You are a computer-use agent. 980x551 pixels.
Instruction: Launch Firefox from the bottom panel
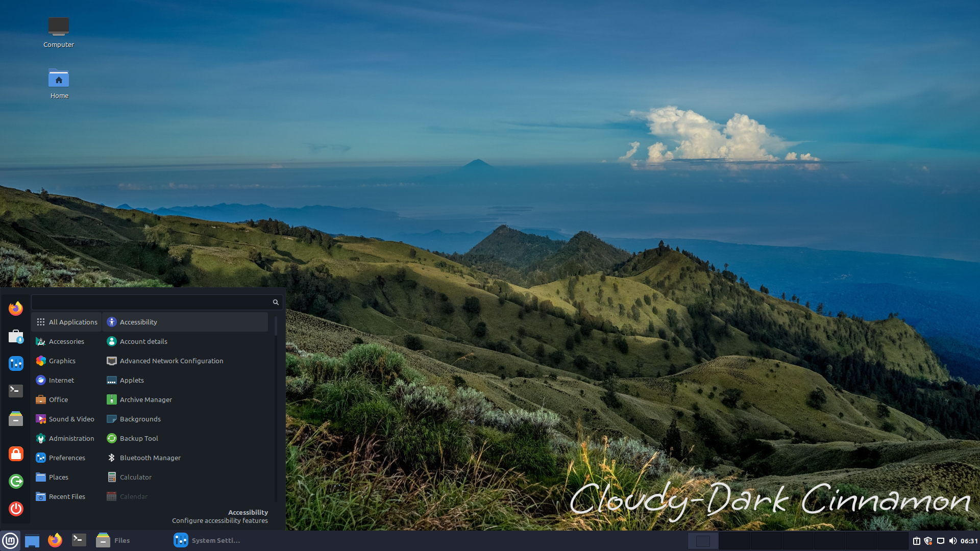point(55,541)
